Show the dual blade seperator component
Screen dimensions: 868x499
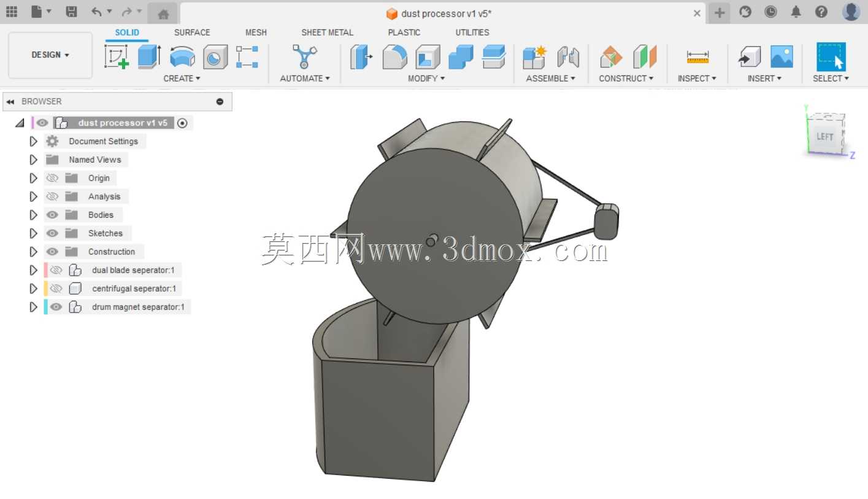point(56,270)
